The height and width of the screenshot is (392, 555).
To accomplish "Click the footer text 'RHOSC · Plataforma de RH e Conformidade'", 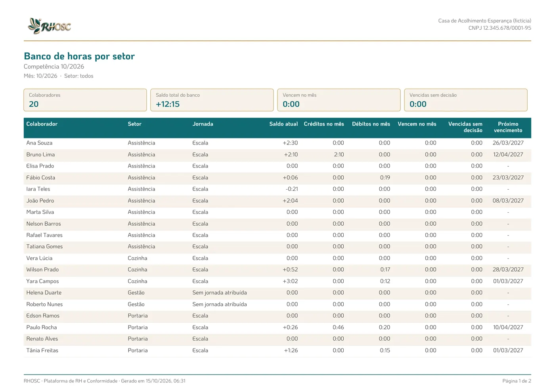I will tap(71, 381).
